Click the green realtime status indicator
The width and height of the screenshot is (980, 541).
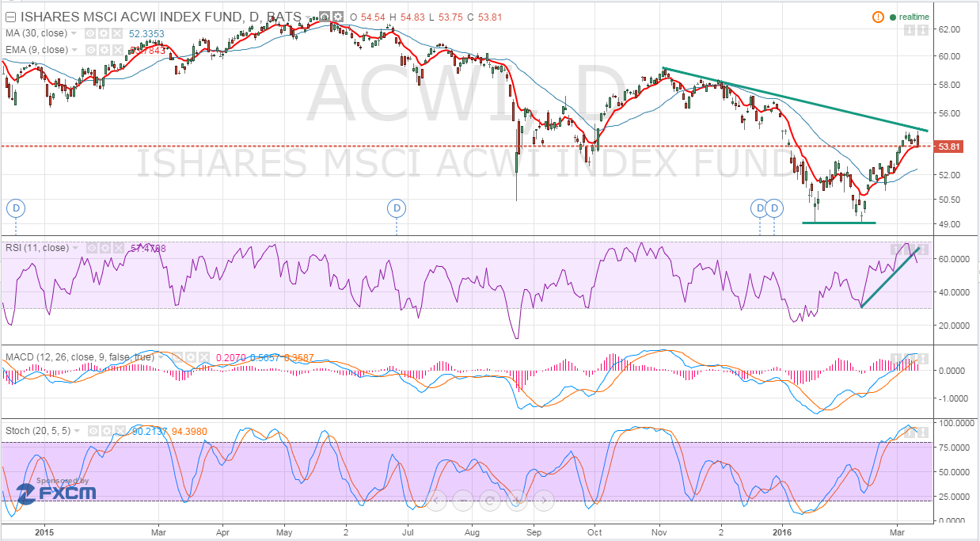pos(910,17)
